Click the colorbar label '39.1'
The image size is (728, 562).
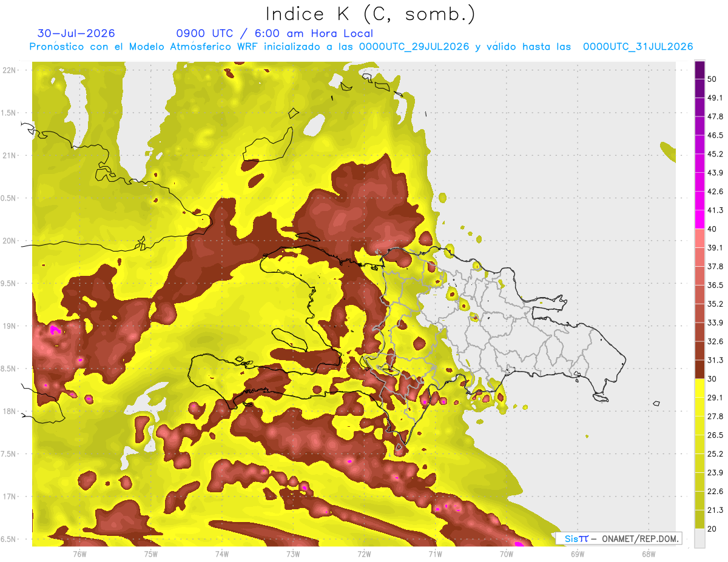pos(715,247)
